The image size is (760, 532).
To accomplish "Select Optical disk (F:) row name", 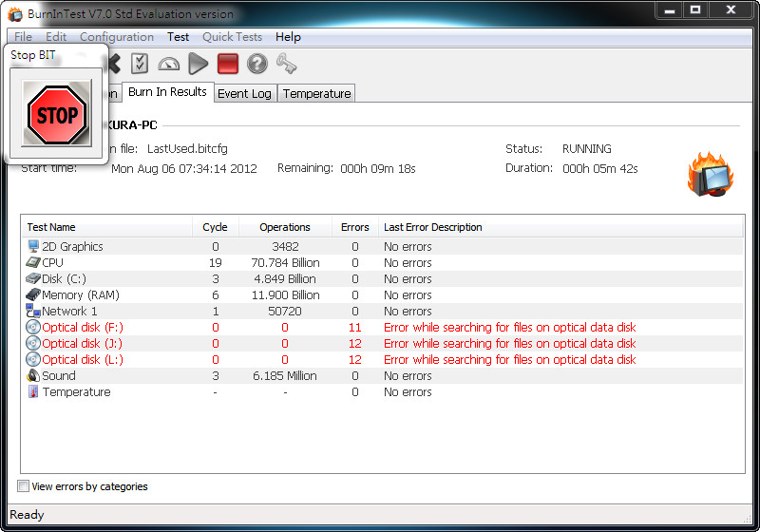I will click(83, 327).
